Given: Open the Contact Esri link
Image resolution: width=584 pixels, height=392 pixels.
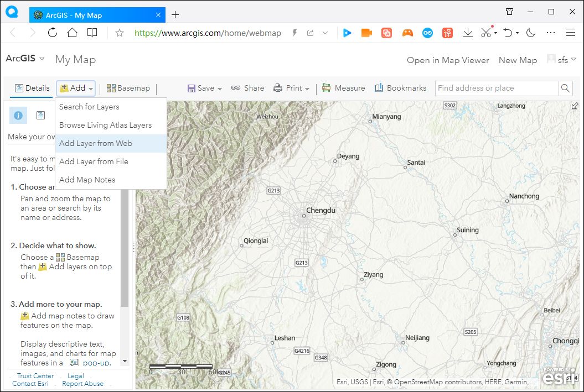Looking at the screenshot, I should tap(30, 384).
